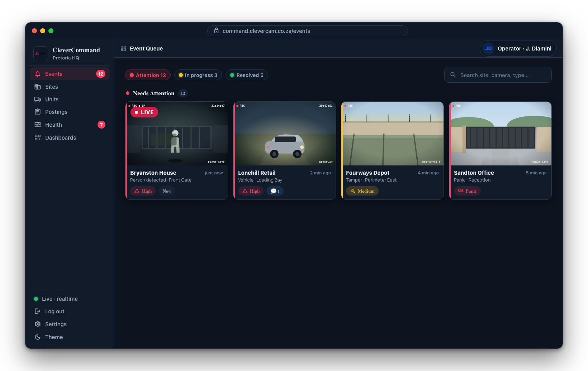Click the search magnifier icon

(453, 75)
